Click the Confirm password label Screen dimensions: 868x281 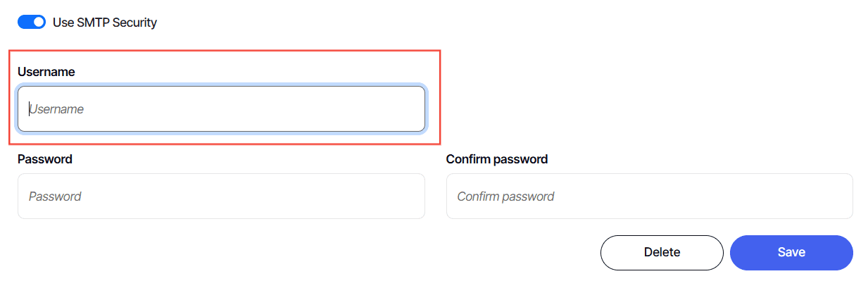click(x=497, y=159)
